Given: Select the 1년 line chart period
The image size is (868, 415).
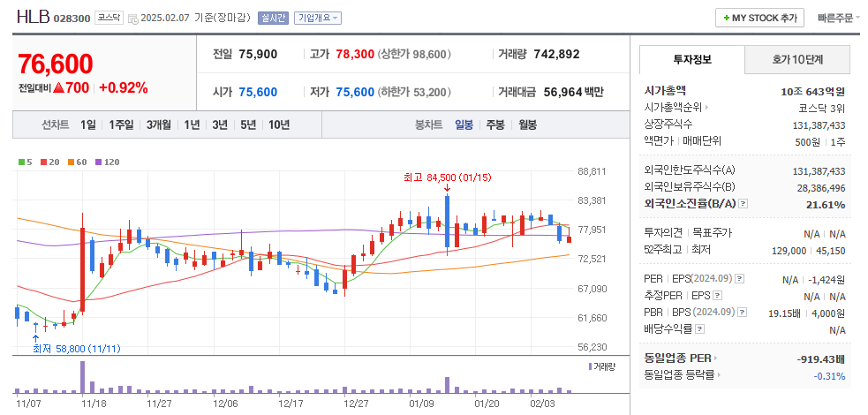Looking at the screenshot, I should [x=192, y=124].
